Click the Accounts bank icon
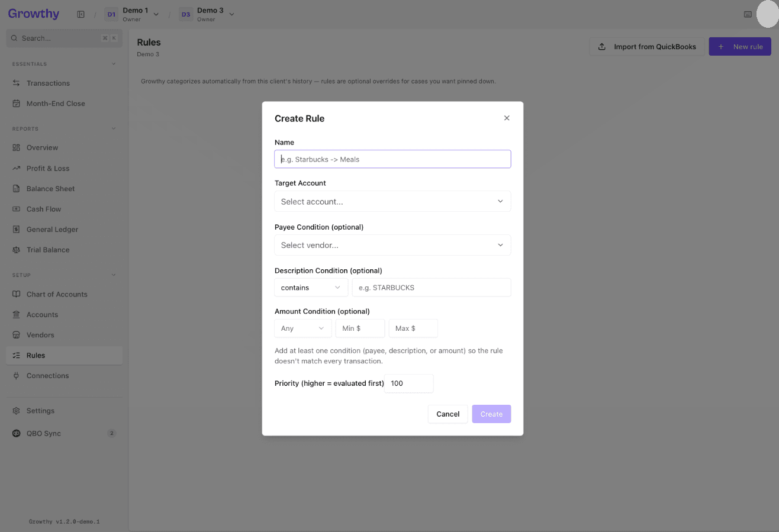Screen dimensions: 779x532 (17, 315)
